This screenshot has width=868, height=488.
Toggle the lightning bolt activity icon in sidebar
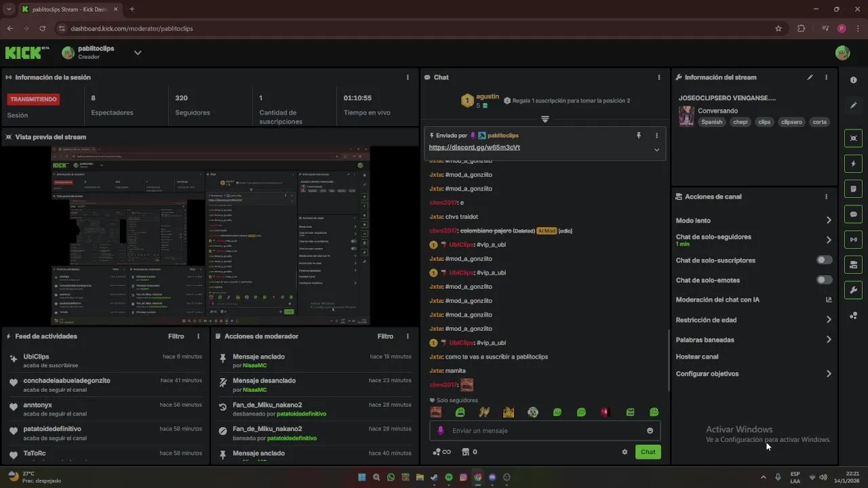pos(853,163)
